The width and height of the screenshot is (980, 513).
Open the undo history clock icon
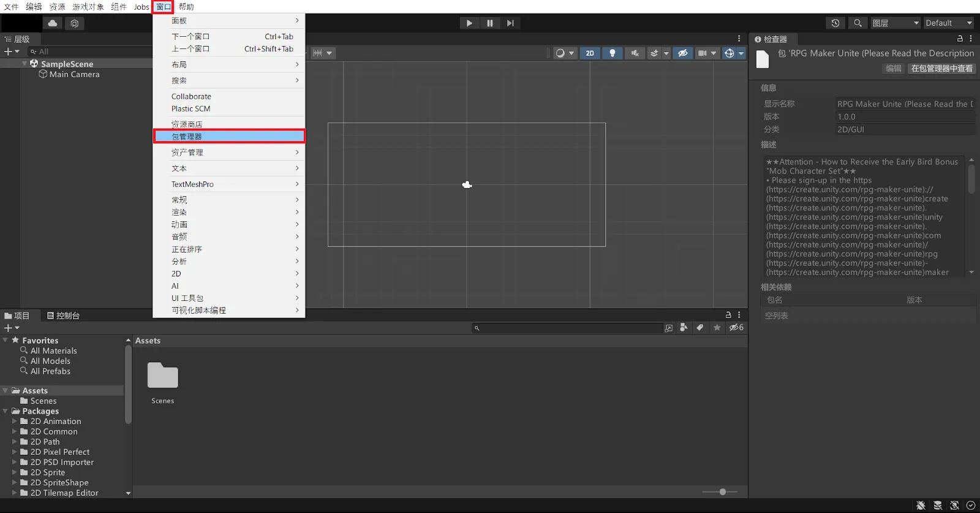(835, 23)
